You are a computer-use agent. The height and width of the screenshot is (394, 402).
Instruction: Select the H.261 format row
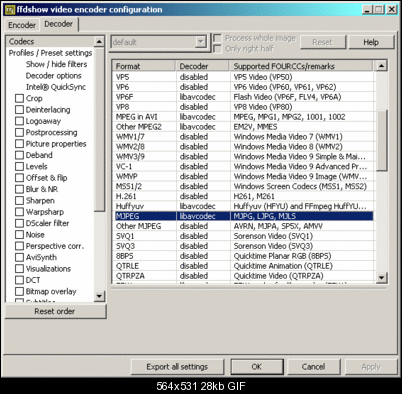click(243, 196)
